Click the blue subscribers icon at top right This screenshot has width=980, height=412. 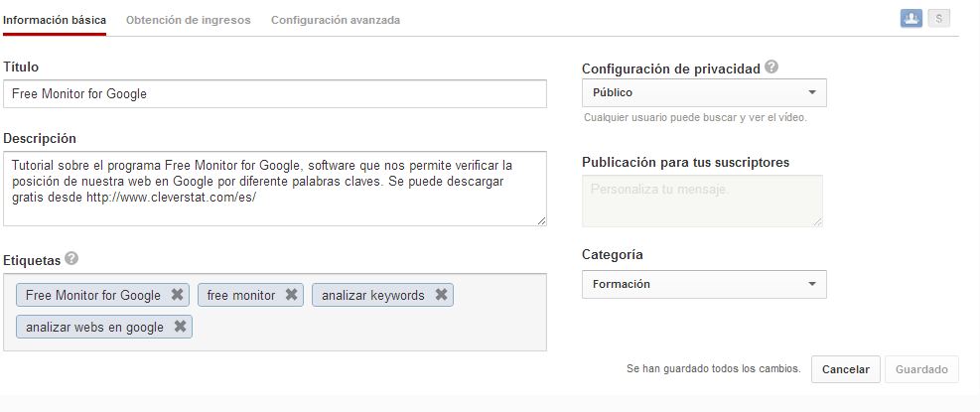(x=911, y=19)
